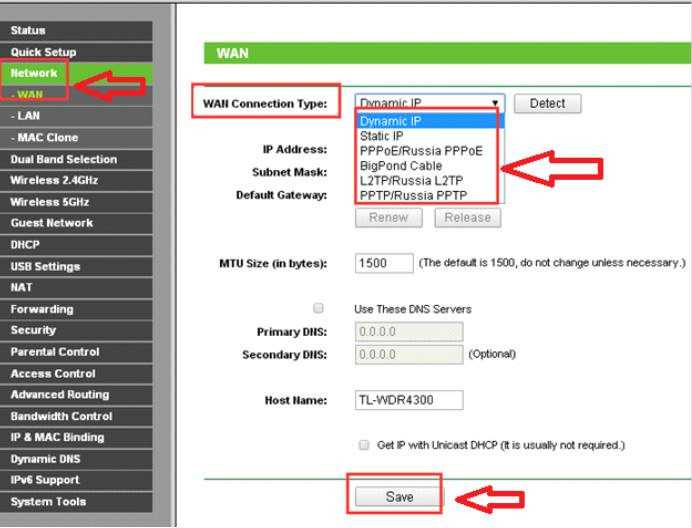Open Wireless 2.4GHz settings
692x528 pixels.
[76, 180]
